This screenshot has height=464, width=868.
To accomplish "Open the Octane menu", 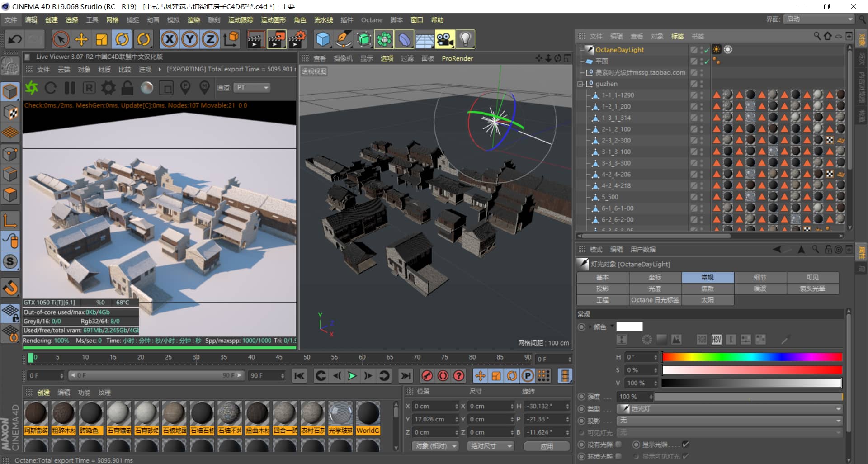I will click(x=372, y=20).
